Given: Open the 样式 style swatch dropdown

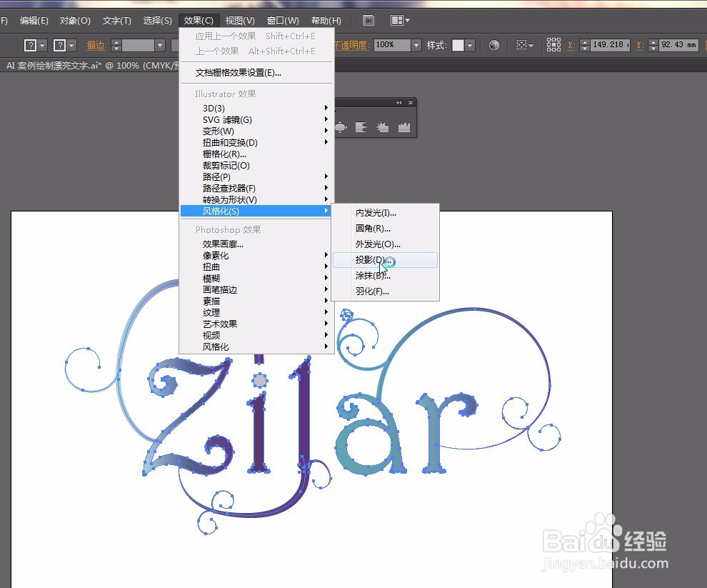Looking at the screenshot, I should tap(468, 44).
